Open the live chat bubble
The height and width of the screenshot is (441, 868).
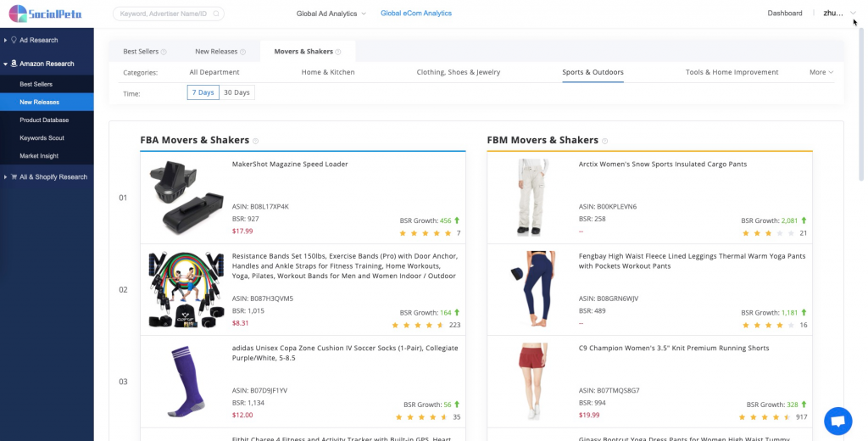[837, 421]
